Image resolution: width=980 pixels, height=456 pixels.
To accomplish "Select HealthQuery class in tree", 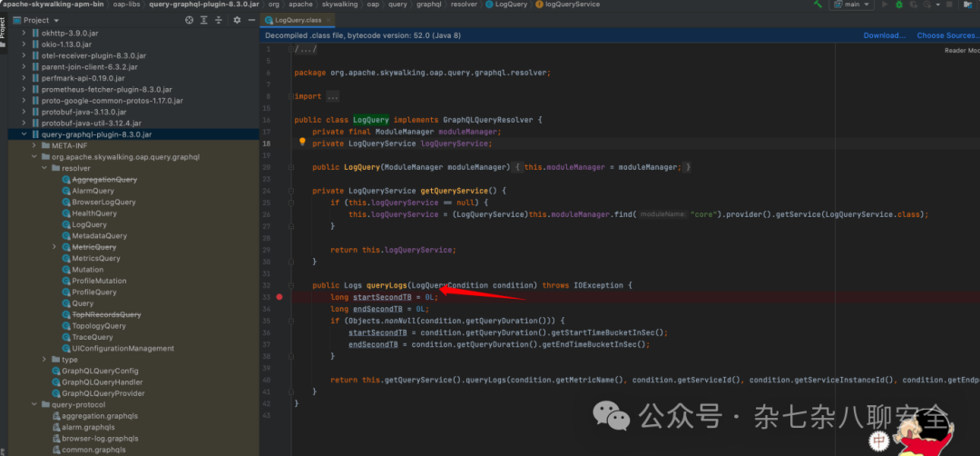I will pyautogui.click(x=94, y=213).
